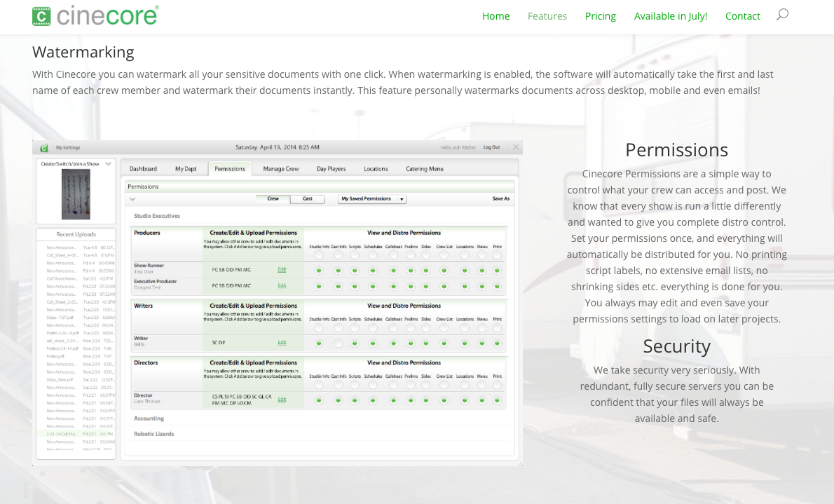Toggle Director Sides permission
834x504 pixels.
[x=425, y=400]
